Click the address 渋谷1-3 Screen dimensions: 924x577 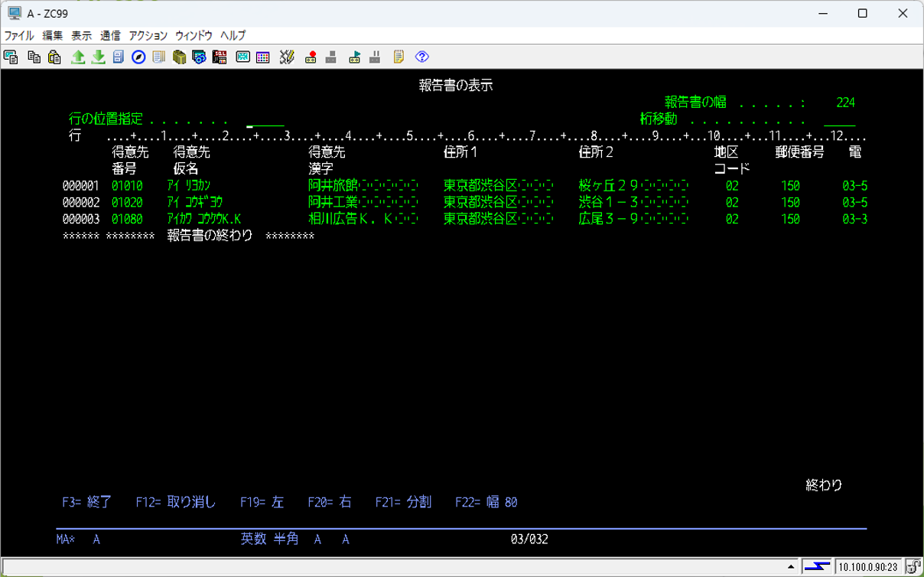coord(610,202)
